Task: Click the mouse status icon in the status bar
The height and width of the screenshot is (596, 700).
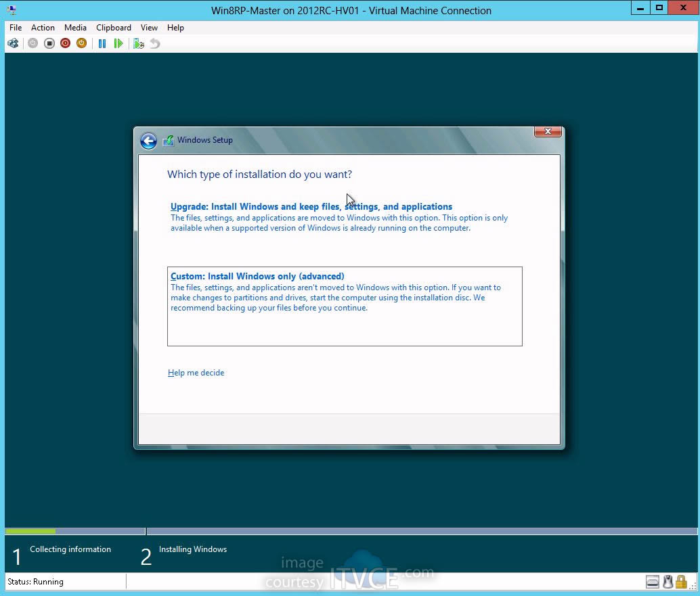Action: coord(668,582)
